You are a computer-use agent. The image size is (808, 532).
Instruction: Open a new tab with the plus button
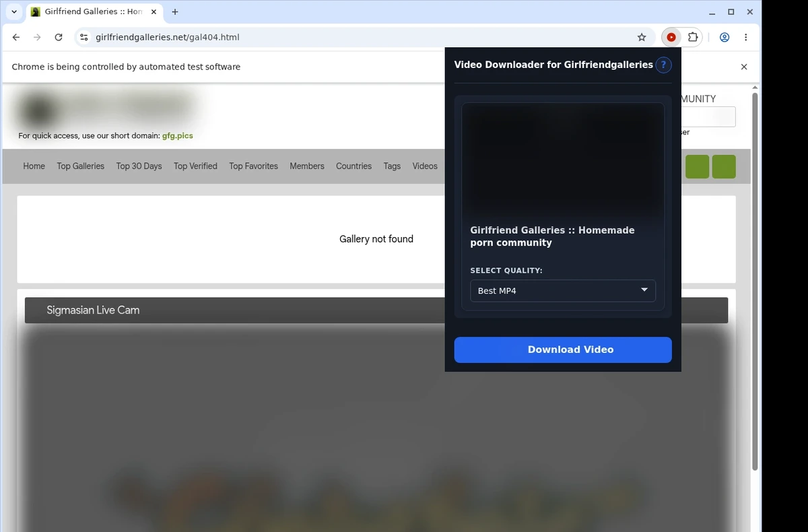175,12
